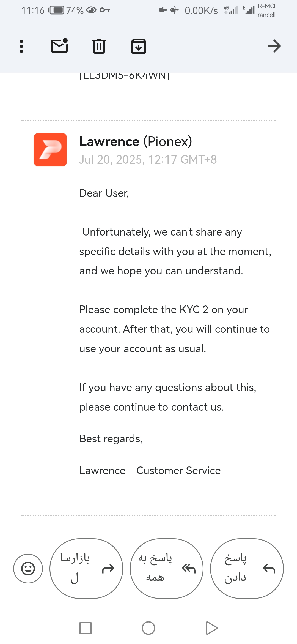
Task: Tap the 4G signal strength indicator
Action: click(231, 10)
